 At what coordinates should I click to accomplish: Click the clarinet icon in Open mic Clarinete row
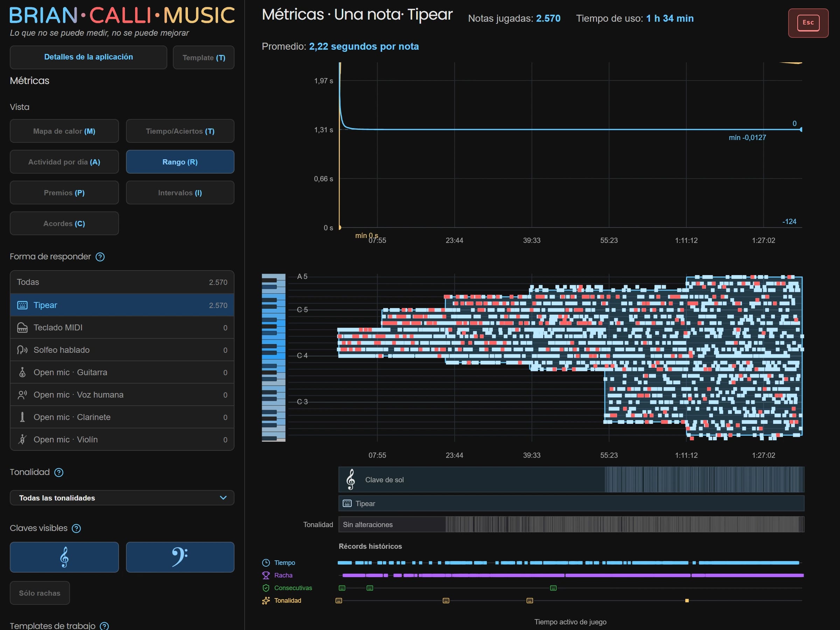click(22, 417)
